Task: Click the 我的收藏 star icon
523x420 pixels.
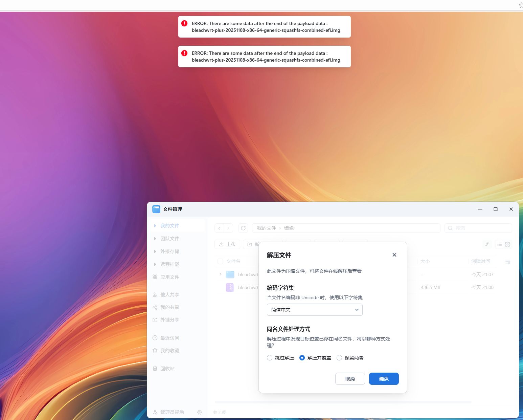Action: [155, 350]
